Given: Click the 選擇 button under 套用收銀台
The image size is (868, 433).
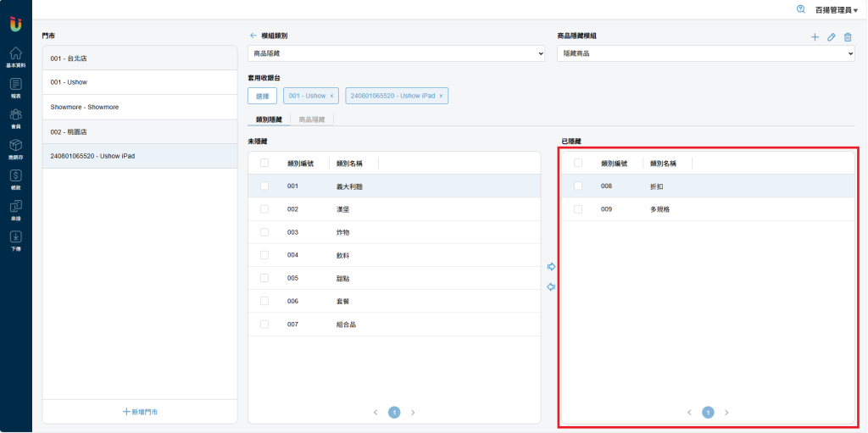Looking at the screenshot, I should pos(262,96).
